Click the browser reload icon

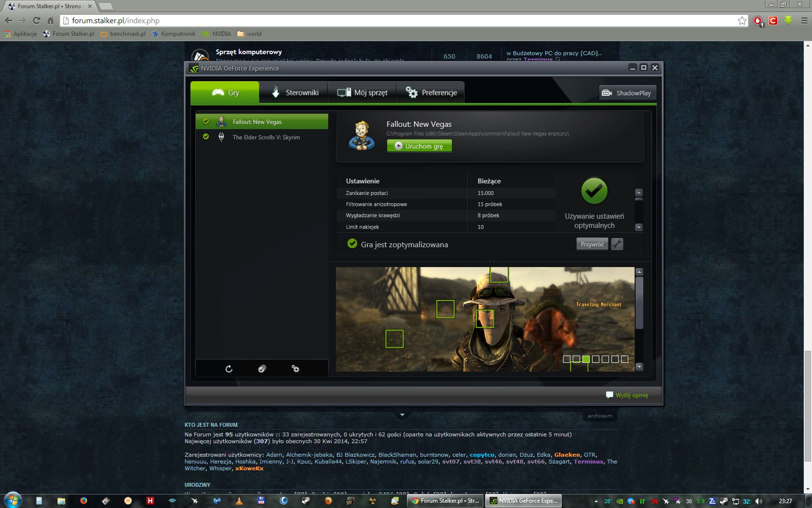[36, 20]
